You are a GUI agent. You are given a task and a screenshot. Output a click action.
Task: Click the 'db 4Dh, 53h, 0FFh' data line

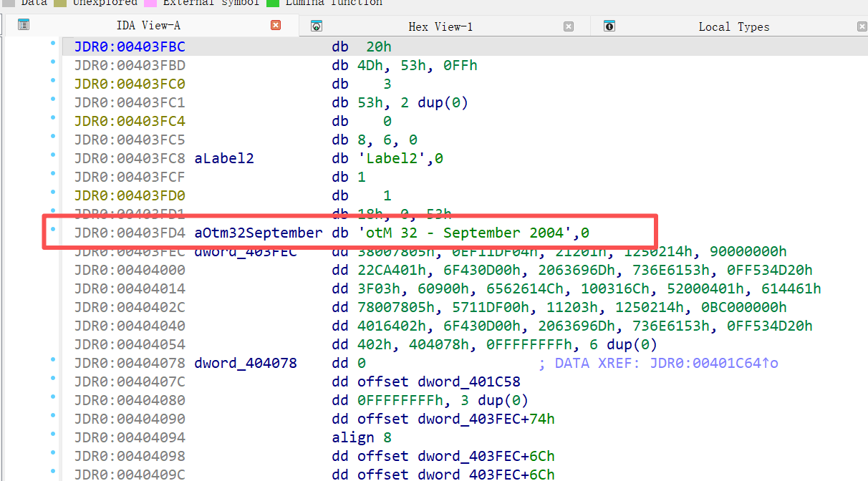tap(405, 65)
